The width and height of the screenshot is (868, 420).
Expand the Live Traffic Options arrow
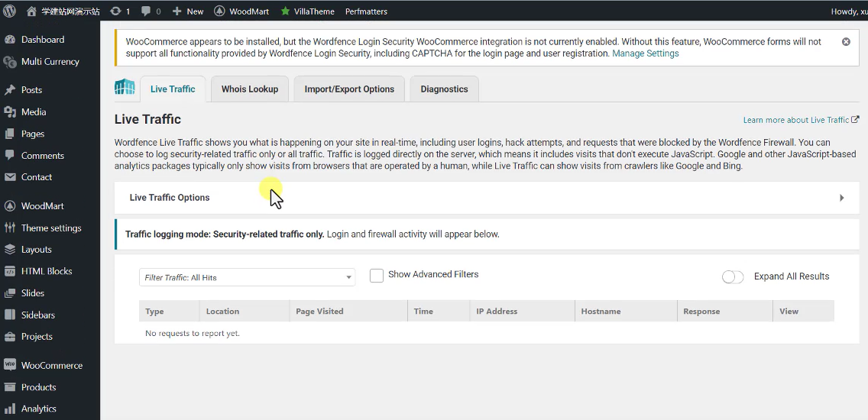pos(841,198)
